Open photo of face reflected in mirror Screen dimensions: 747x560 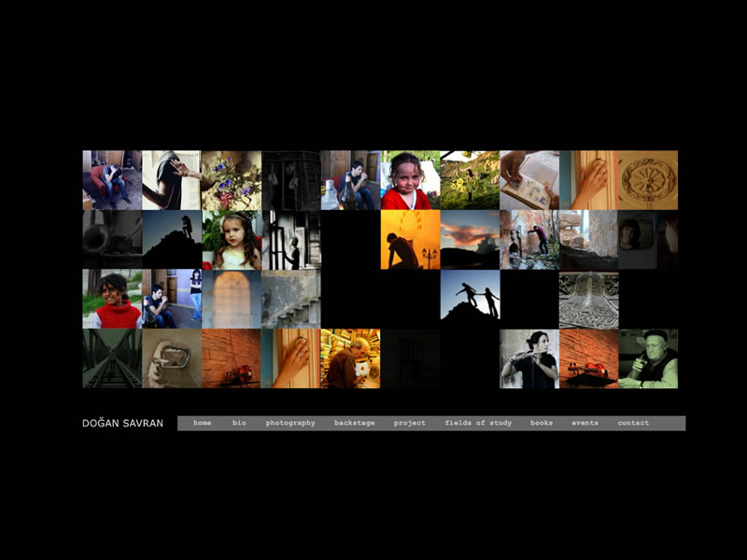(648, 240)
